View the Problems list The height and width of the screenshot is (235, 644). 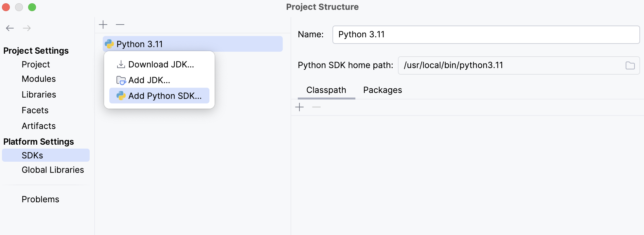(x=40, y=199)
